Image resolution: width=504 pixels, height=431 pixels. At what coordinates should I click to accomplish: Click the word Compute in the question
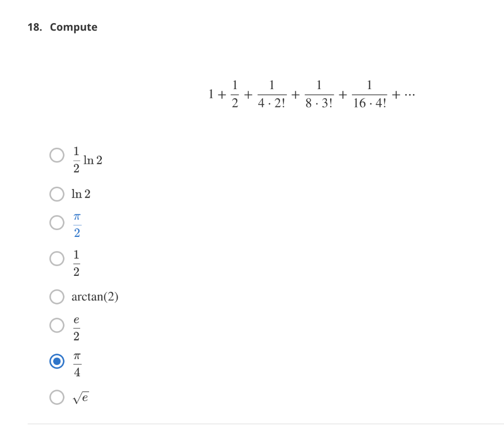(73, 27)
